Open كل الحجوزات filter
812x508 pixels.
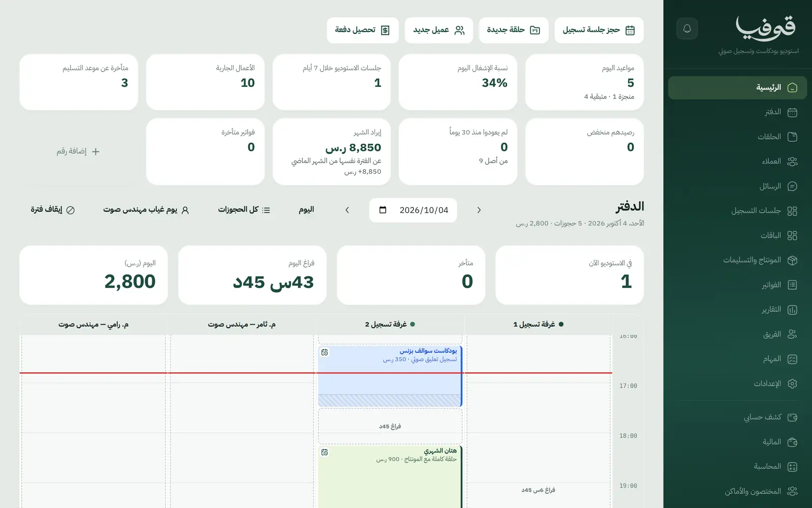coord(244,210)
